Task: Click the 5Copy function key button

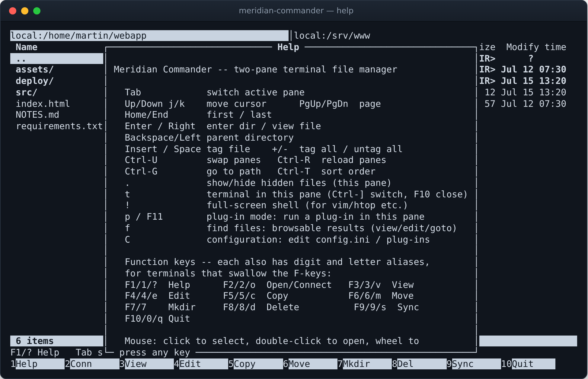Action: [256, 364]
